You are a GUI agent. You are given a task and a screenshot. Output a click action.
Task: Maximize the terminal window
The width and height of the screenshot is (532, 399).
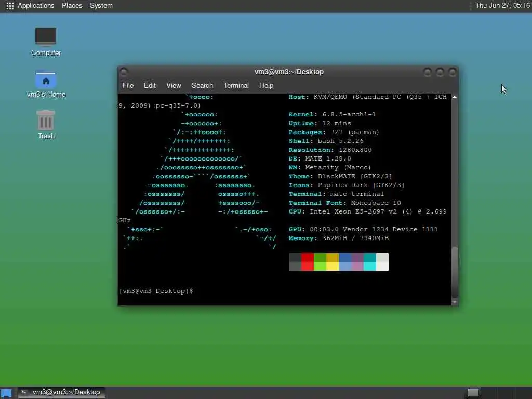tap(440, 72)
